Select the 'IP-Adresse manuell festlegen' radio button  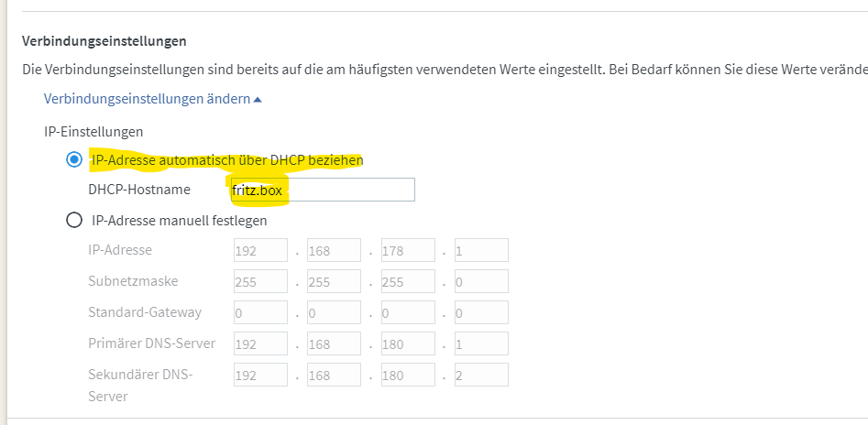pos(74,220)
